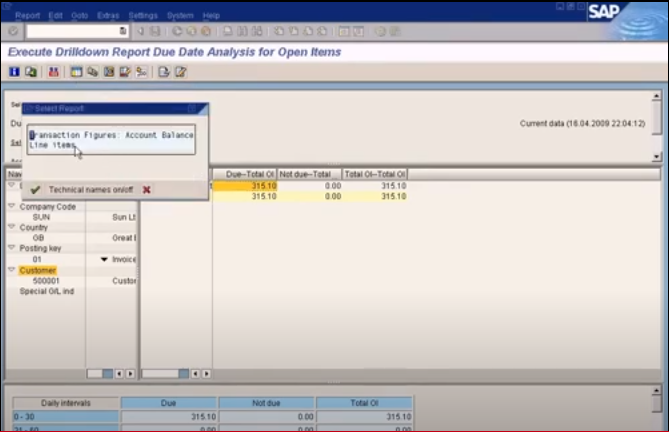669x432 pixels.
Task: Click the yellow Exit icon
Action: pos(192,31)
